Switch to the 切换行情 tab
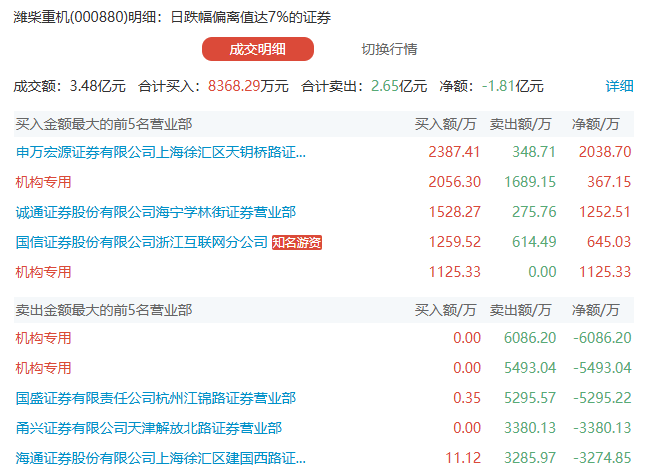Viewport: 653px width, 476px height. [x=389, y=49]
